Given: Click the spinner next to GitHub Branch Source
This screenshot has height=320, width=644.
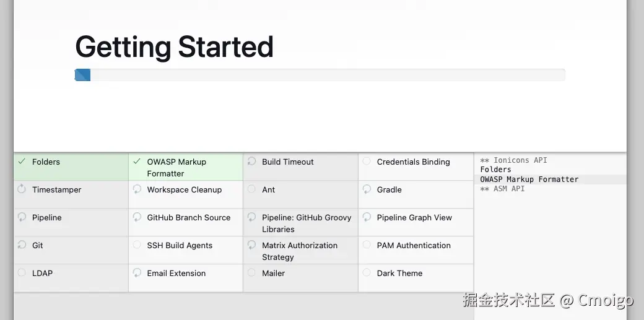Looking at the screenshot, I should pos(137,217).
